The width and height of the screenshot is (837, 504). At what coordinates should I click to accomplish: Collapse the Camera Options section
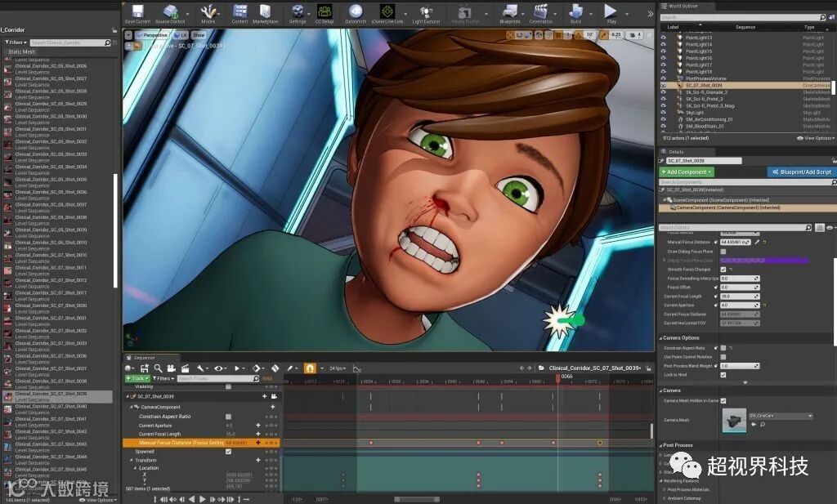pos(680,337)
